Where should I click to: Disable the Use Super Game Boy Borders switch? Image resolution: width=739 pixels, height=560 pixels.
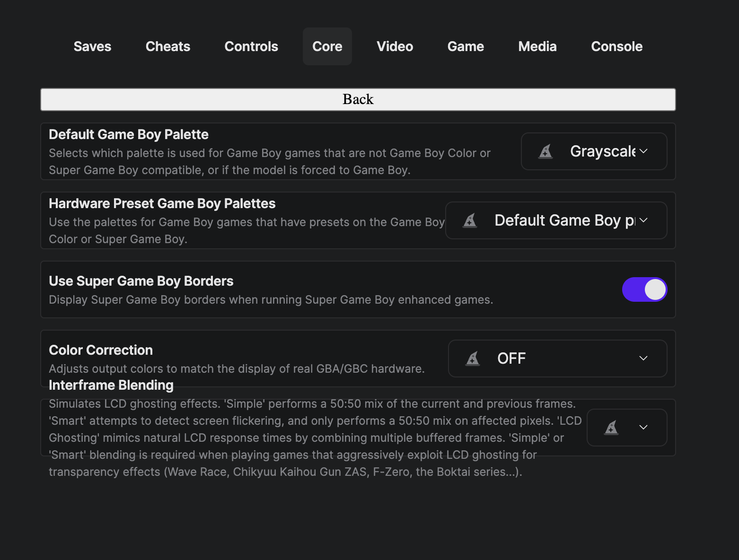(x=644, y=289)
